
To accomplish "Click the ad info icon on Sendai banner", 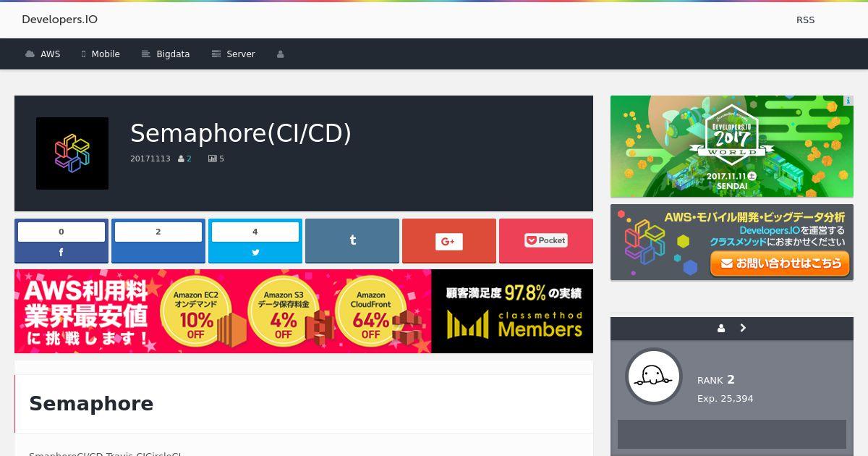I will (x=848, y=101).
